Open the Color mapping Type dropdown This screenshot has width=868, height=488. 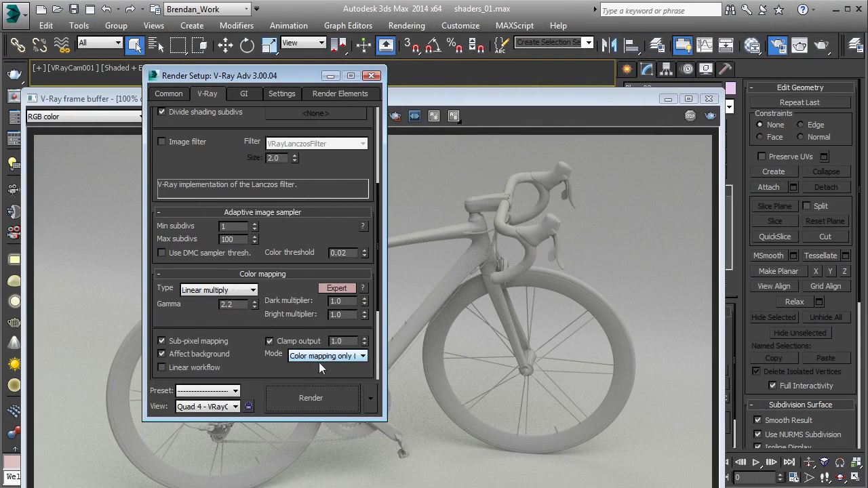pos(218,290)
